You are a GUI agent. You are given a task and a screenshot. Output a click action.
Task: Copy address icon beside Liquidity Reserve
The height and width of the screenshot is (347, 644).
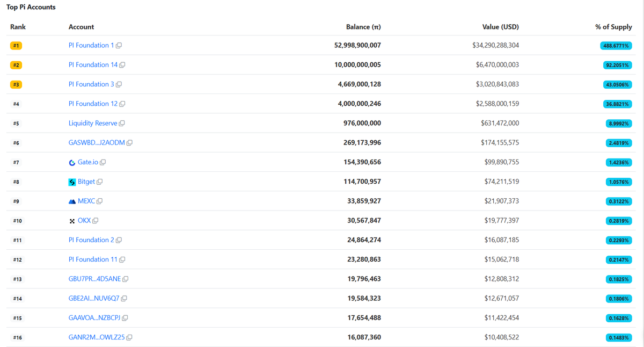click(x=122, y=124)
